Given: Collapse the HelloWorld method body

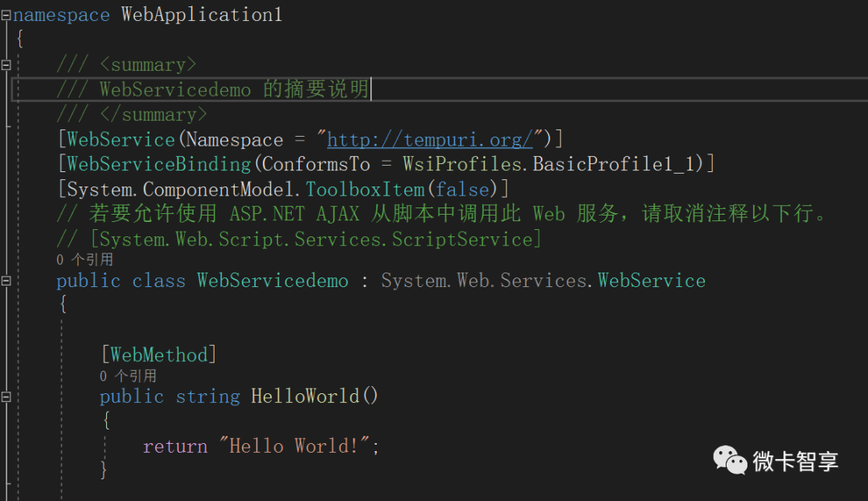Looking at the screenshot, I should point(6,396).
